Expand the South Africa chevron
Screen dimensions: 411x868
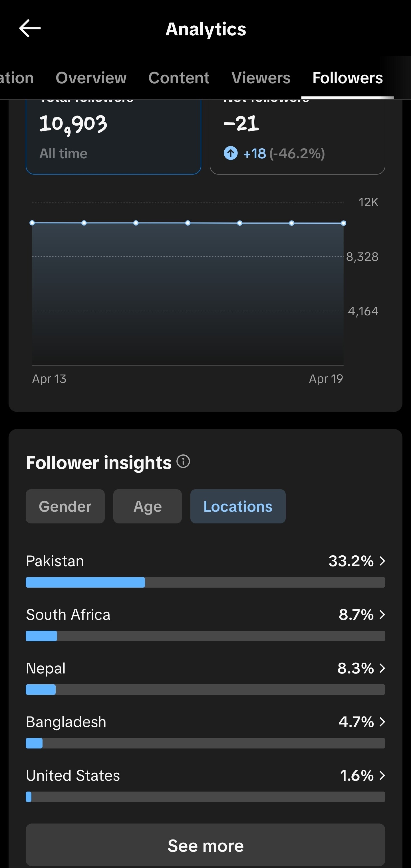click(382, 615)
